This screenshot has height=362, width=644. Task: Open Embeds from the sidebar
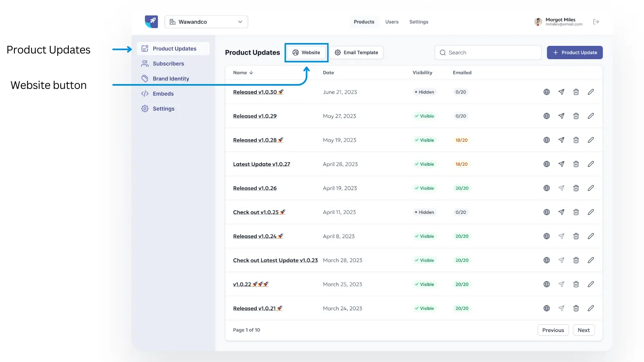click(x=163, y=93)
